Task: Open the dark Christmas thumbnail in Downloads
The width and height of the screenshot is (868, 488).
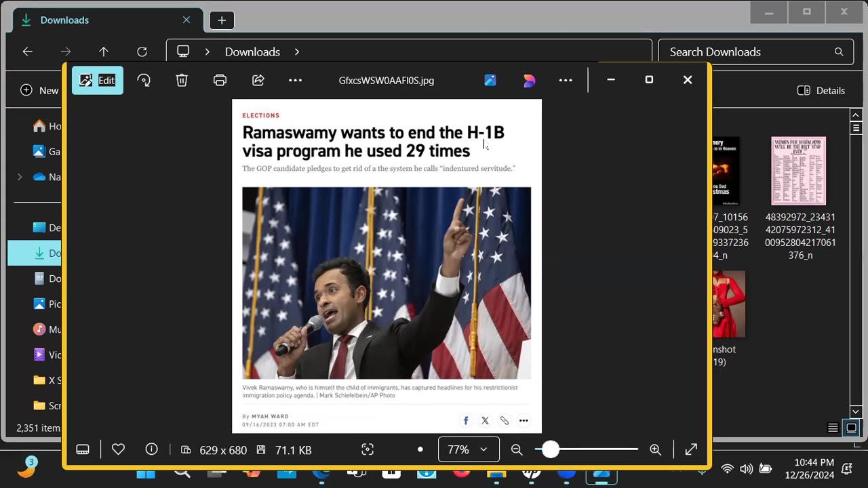Action: pyautogui.click(x=726, y=171)
